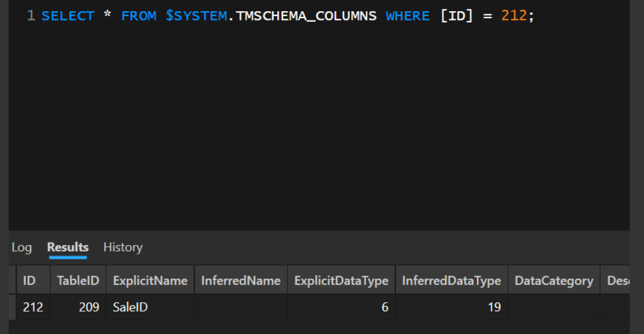Click the ExplicitDataType cell with value 6

341,307
